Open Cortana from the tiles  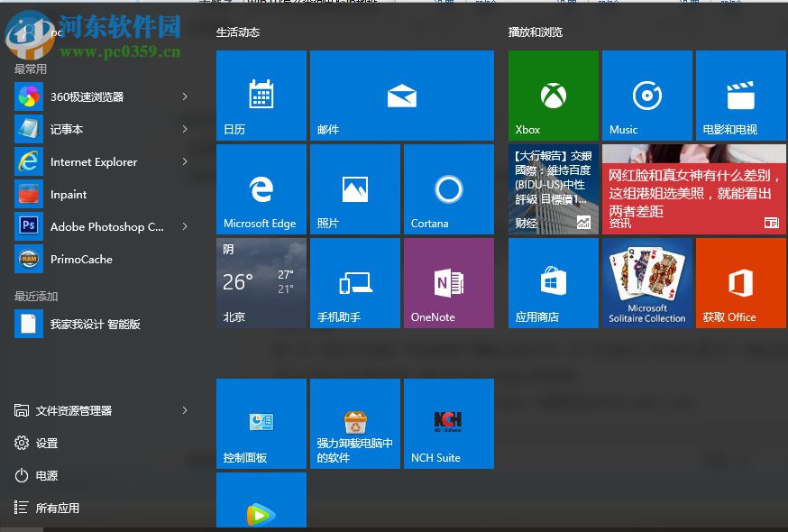tap(447, 188)
